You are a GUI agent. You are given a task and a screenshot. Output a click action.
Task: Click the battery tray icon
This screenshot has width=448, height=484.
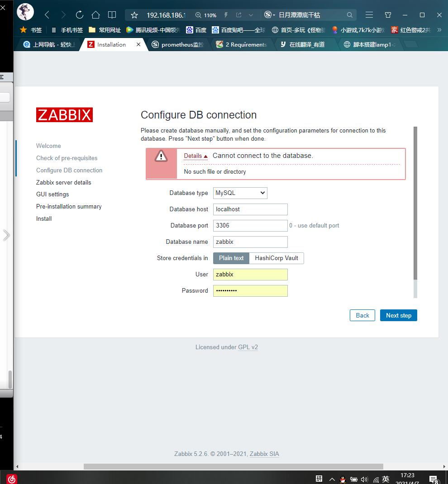point(353,479)
